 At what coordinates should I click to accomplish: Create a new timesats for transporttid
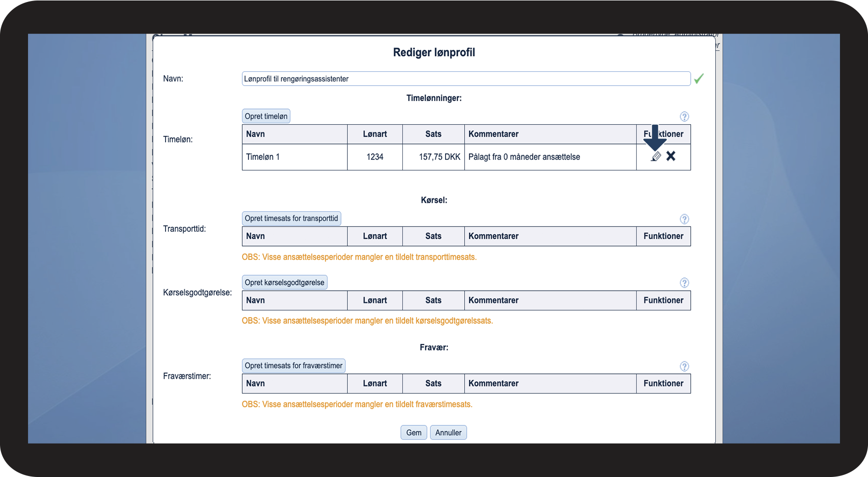291,219
